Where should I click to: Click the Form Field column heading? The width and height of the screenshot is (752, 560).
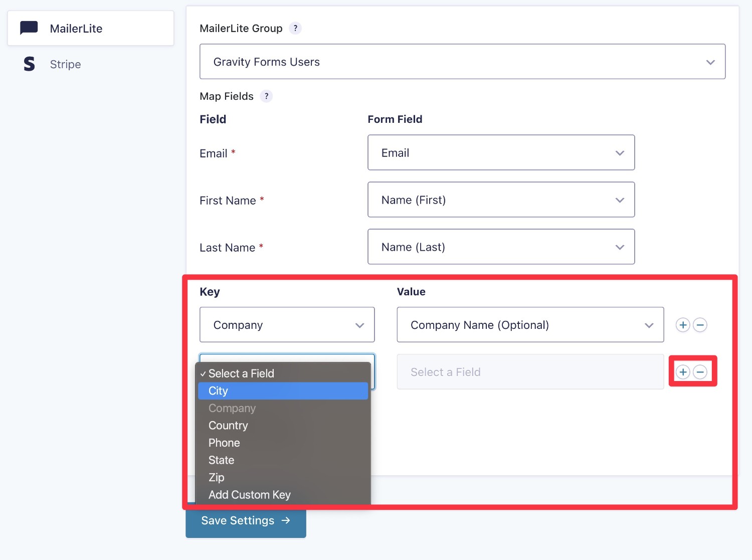coord(395,119)
